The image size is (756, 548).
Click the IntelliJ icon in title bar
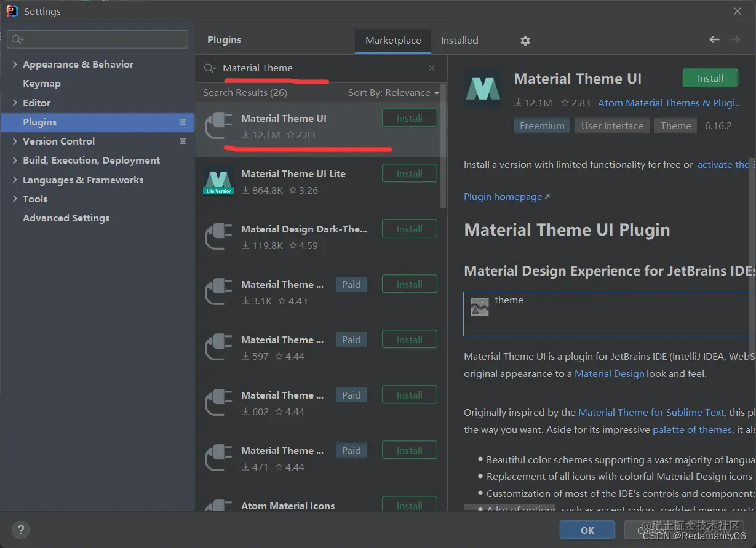(x=12, y=10)
